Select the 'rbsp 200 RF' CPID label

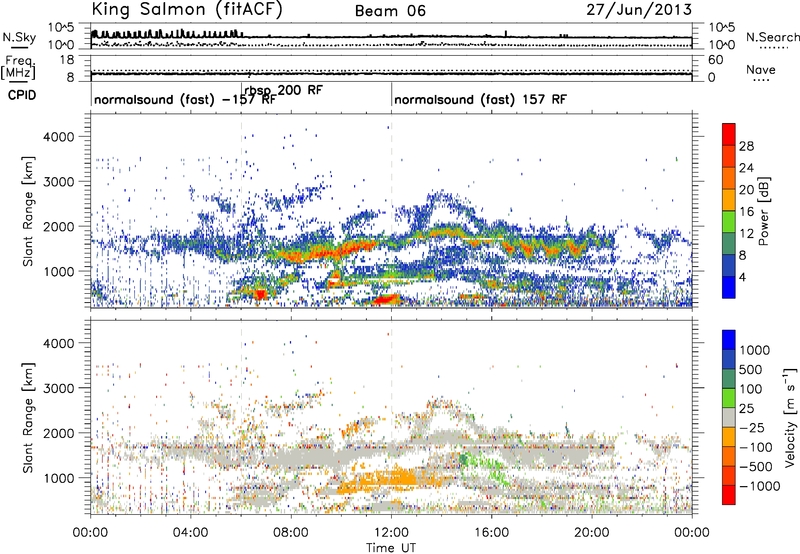(283, 90)
